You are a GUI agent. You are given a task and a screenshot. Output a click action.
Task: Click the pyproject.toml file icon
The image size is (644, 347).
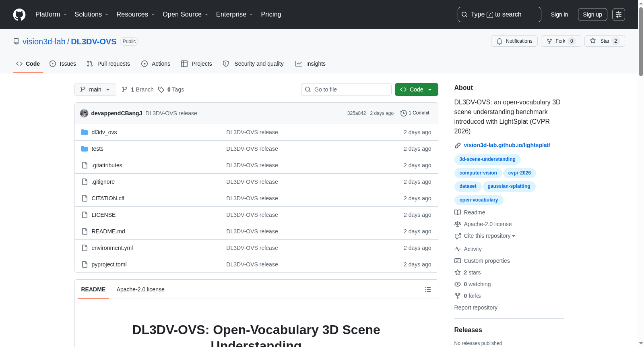85,264
